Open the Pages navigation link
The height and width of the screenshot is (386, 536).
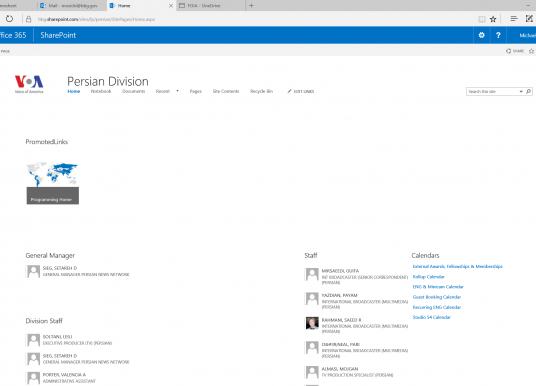196,91
